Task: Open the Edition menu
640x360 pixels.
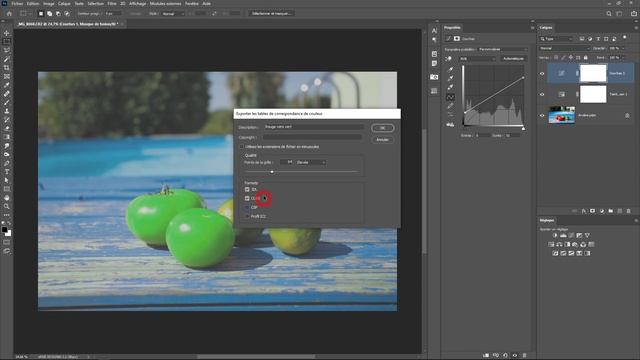Action: pyautogui.click(x=33, y=3)
